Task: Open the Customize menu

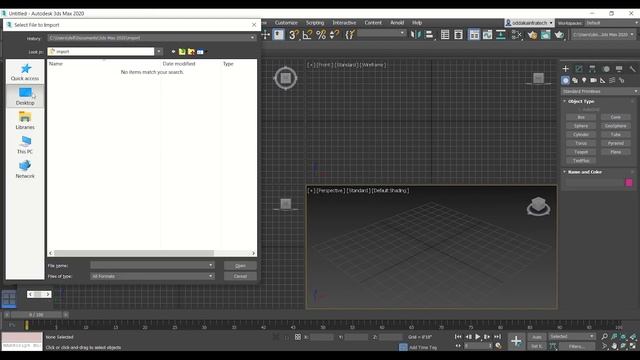Action: pyautogui.click(x=286, y=22)
